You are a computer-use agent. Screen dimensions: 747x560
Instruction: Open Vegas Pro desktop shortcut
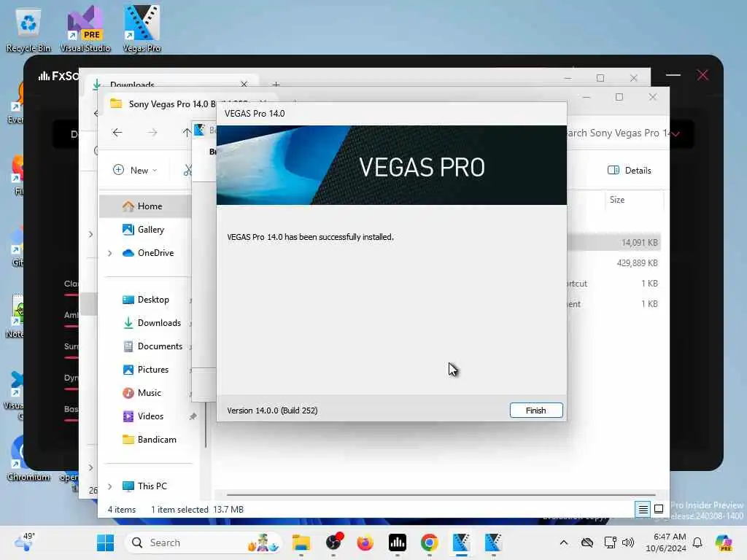coord(142,29)
